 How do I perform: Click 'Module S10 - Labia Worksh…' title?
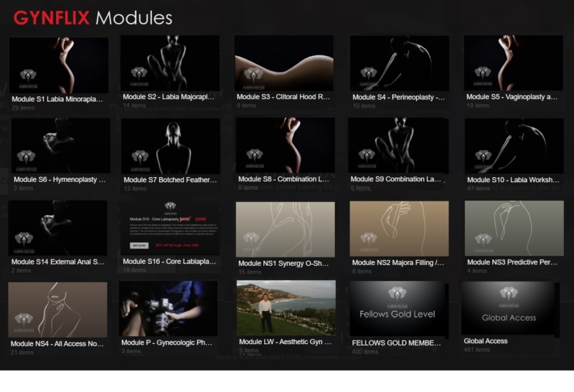pyautogui.click(x=513, y=180)
